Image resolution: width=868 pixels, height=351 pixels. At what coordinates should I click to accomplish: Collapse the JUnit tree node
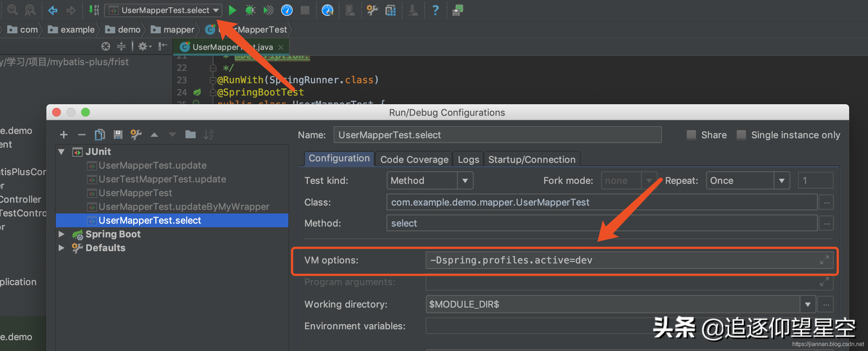click(62, 152)
